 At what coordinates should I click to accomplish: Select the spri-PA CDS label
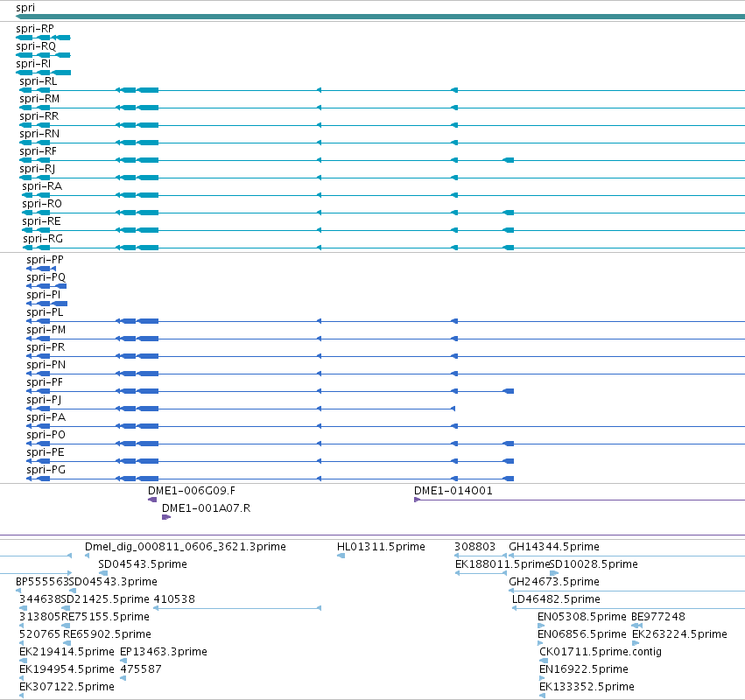tap(46, 417)
